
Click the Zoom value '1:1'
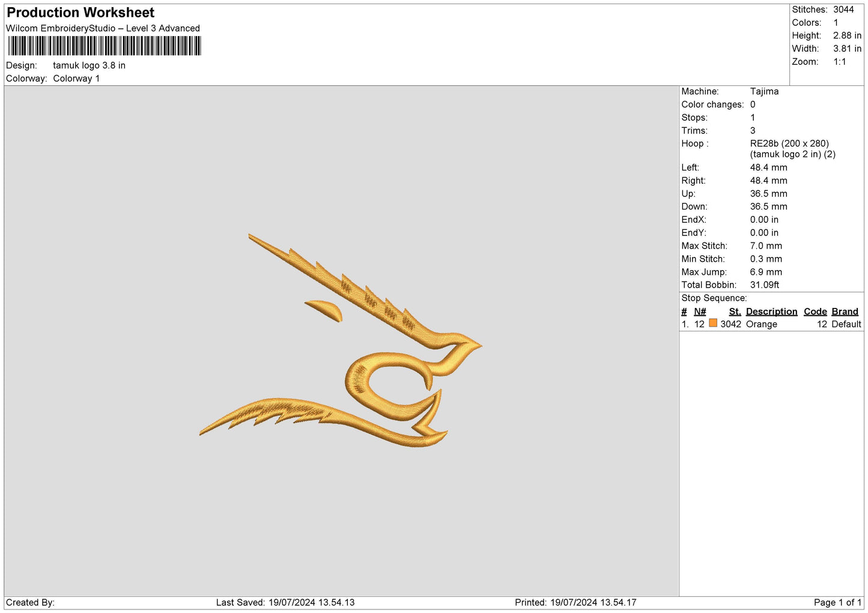tap(840, 62)
